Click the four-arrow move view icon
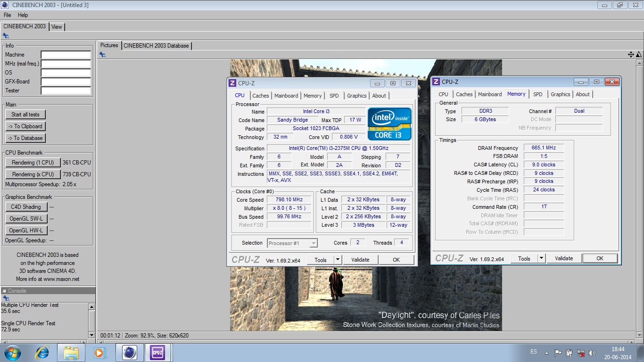 pyautogui.click(x=631, y=55)
